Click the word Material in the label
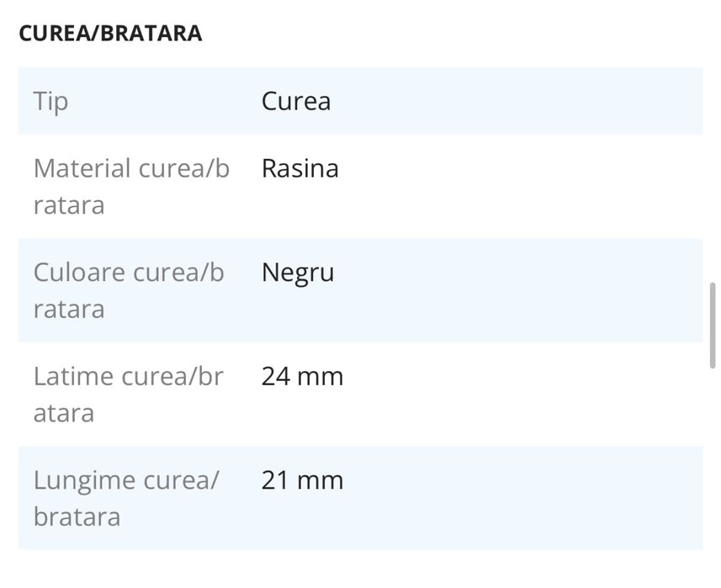The image size is (721, 588). coord(82,168)
